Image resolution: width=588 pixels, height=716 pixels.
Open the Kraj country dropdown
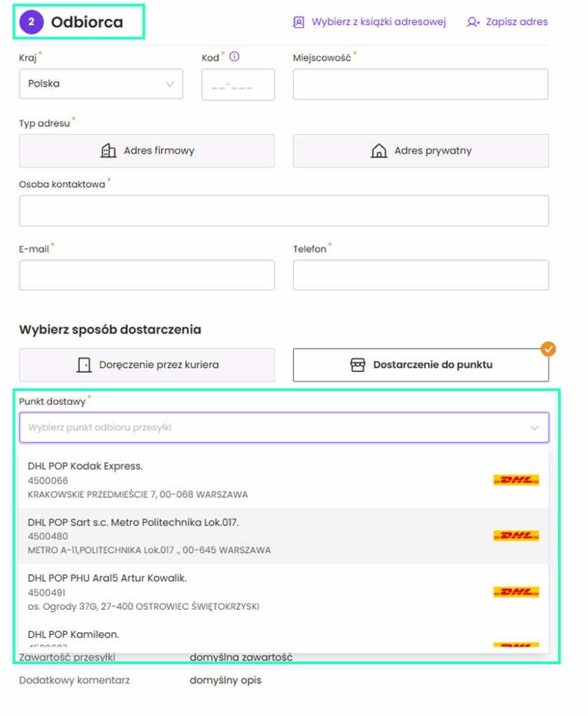[101, 84]
